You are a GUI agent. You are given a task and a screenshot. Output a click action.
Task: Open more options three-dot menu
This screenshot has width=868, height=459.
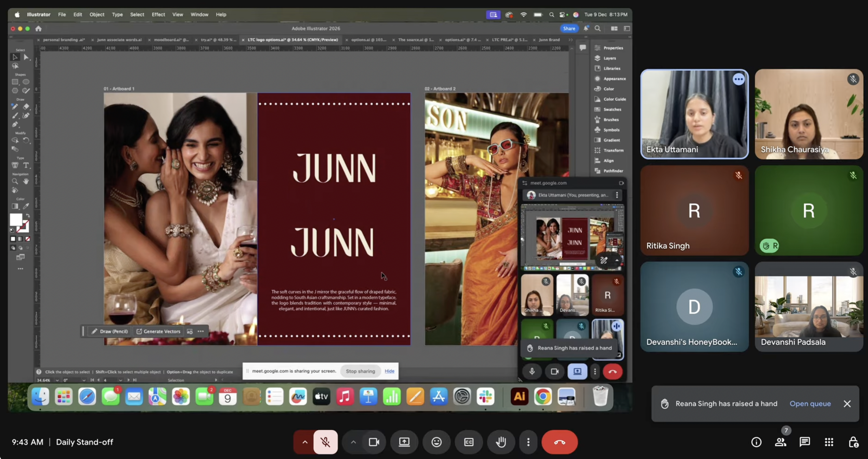(528, 442)
